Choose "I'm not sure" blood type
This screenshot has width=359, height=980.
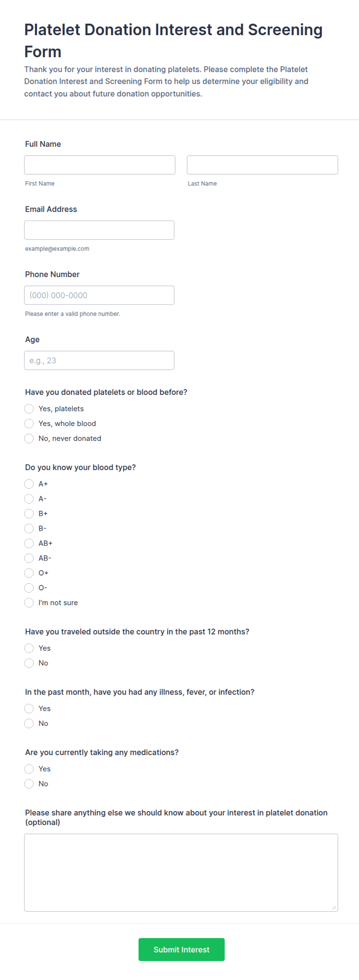pos(29,603)
